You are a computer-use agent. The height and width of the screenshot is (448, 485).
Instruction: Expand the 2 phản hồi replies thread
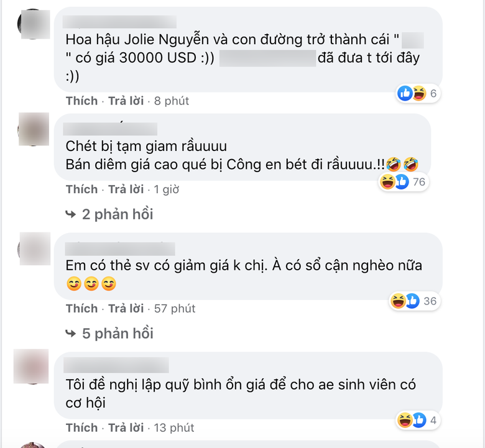[x=118, y=214]
